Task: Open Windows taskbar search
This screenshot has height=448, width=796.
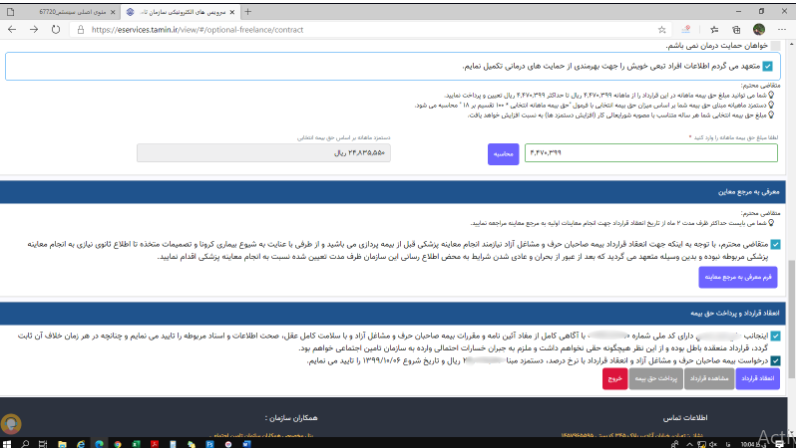Action: point(25,444)
